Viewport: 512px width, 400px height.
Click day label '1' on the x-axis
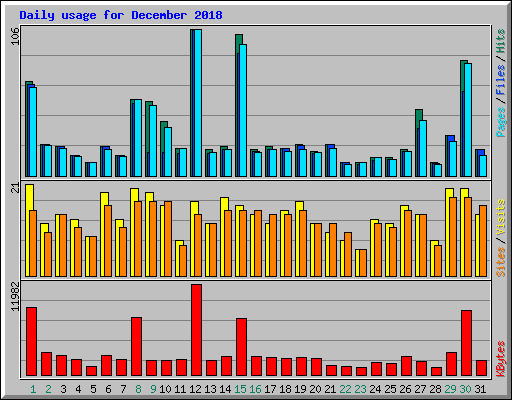[33, 389]
